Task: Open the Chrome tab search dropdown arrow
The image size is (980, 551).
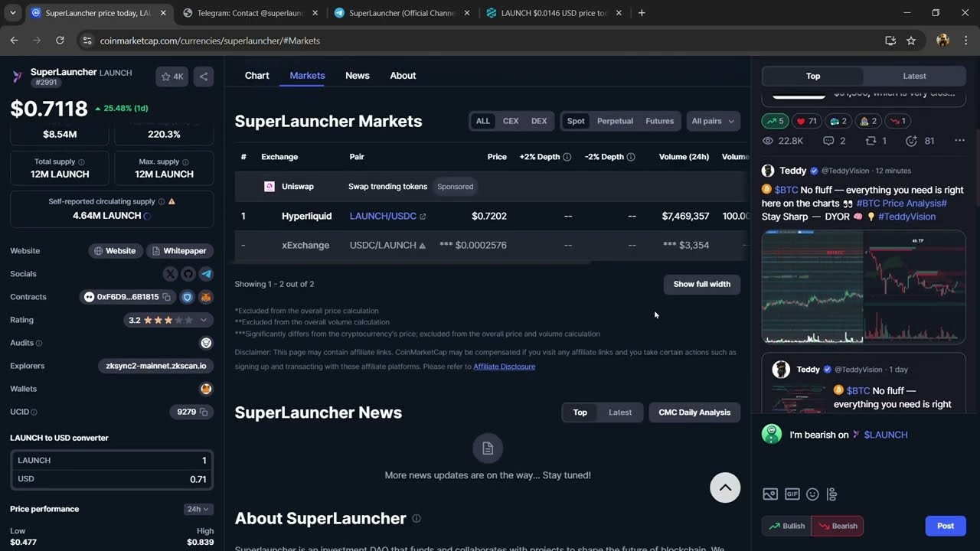Action: point(12,13)
